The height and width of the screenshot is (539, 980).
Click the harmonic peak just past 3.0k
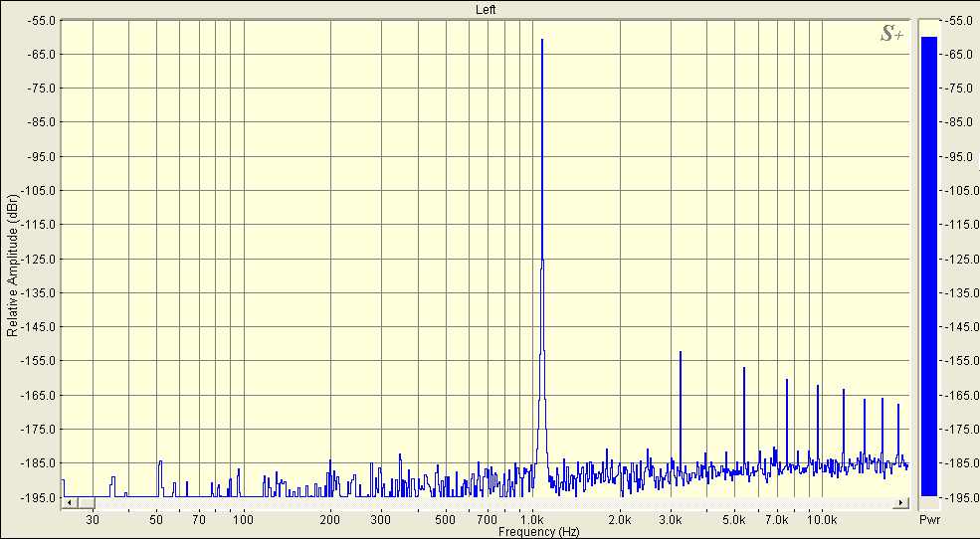click(x=680, y=409)
